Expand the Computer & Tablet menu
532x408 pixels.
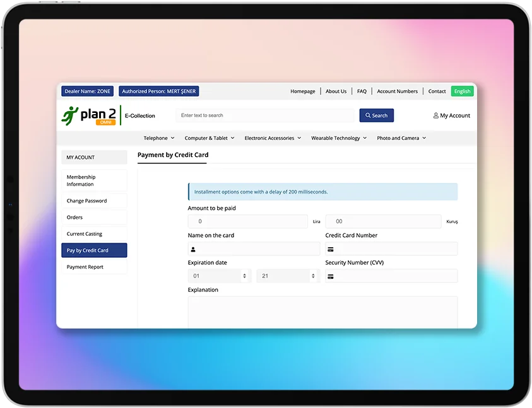pos(209,138)
